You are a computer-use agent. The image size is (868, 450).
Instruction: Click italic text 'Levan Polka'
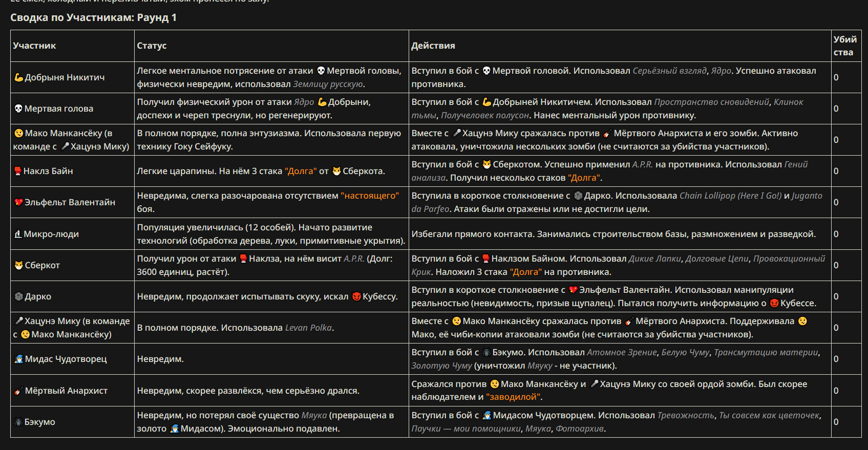tap(308, 328)
